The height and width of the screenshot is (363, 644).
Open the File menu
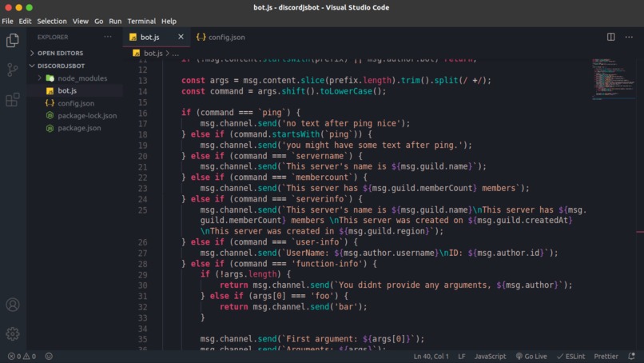(x=7, y=21)
